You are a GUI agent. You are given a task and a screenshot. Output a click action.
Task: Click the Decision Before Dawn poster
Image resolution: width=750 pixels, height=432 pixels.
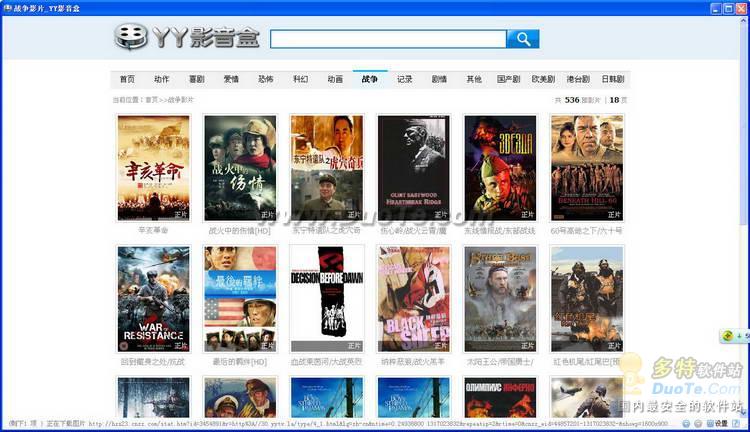coord(326,298)
